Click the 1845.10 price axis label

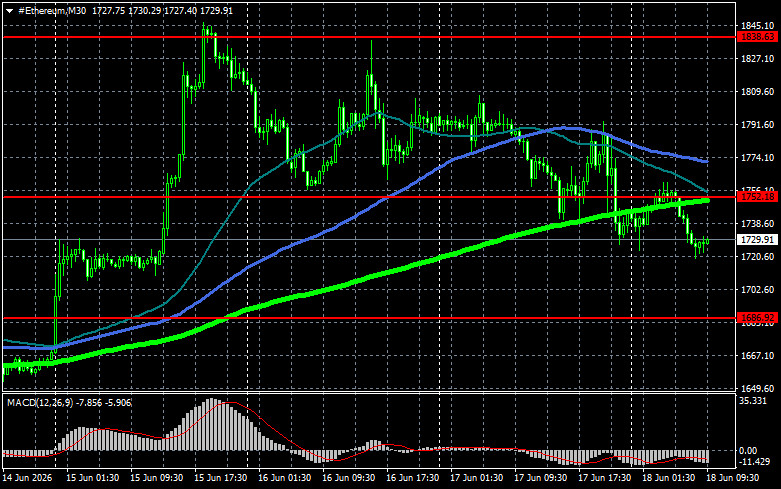coord(758,26)
